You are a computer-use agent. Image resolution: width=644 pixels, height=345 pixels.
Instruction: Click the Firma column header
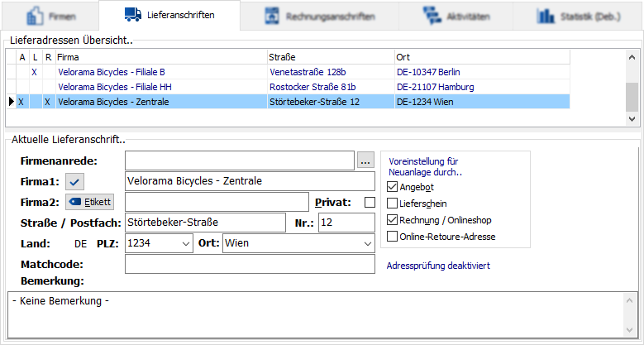point(161,57)
